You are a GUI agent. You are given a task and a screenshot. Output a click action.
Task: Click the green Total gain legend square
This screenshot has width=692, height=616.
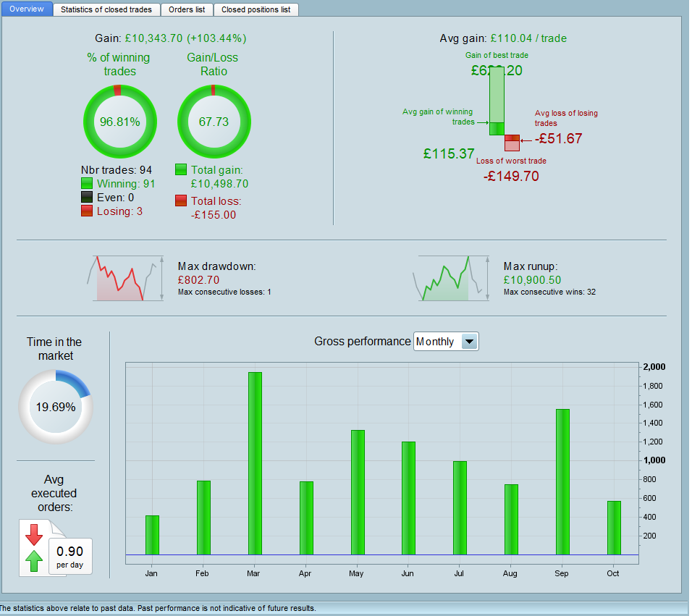coord(181,169)
